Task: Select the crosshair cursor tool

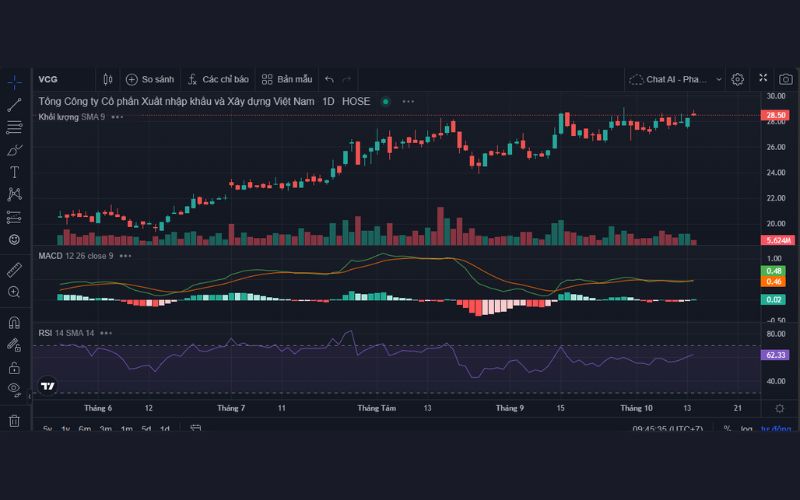Action: click(14, 82)
